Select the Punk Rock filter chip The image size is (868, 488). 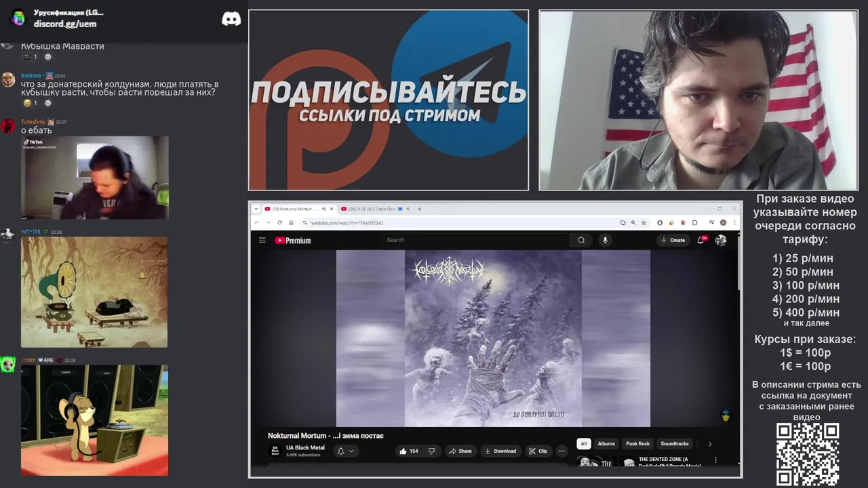point(637,444)
